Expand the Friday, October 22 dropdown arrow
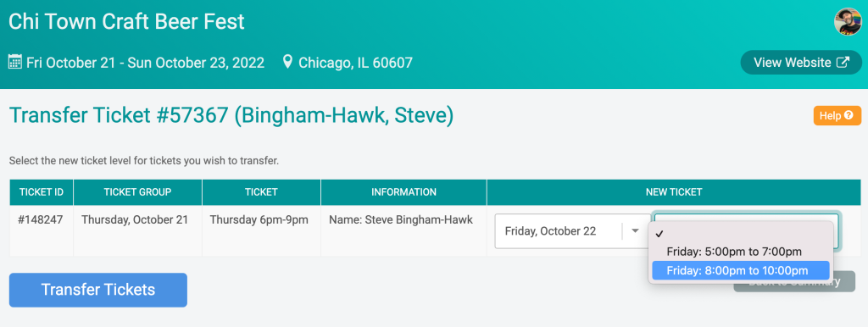Screen dimensions: 868x327 636,231
